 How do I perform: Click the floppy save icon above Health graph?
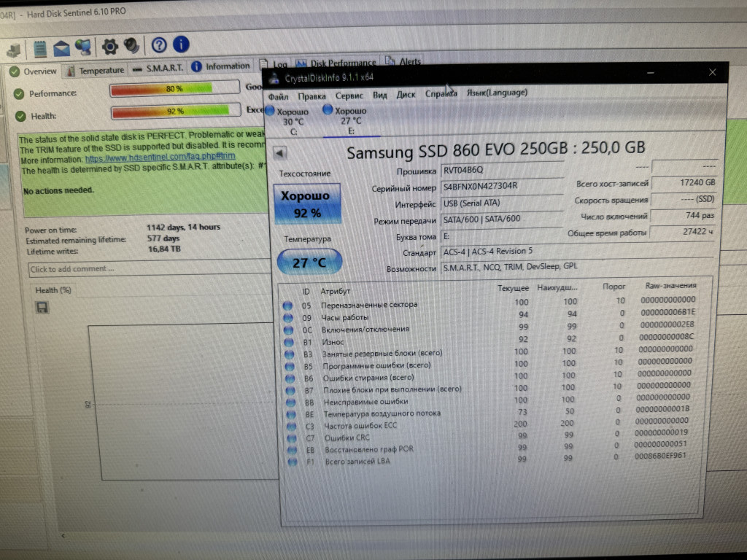pyautogui.click(x=42, y=308)
